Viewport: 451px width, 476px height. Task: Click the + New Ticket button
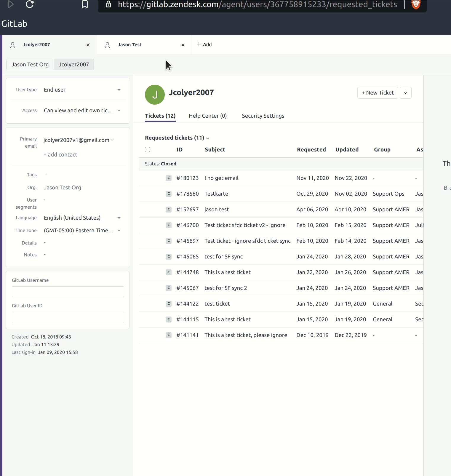(378, 93)
